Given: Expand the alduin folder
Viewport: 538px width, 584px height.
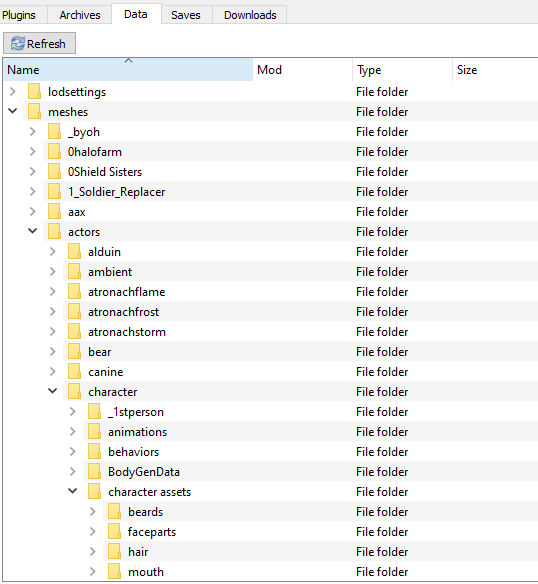Looking at the screenshot, I should (x=53, y=252).
